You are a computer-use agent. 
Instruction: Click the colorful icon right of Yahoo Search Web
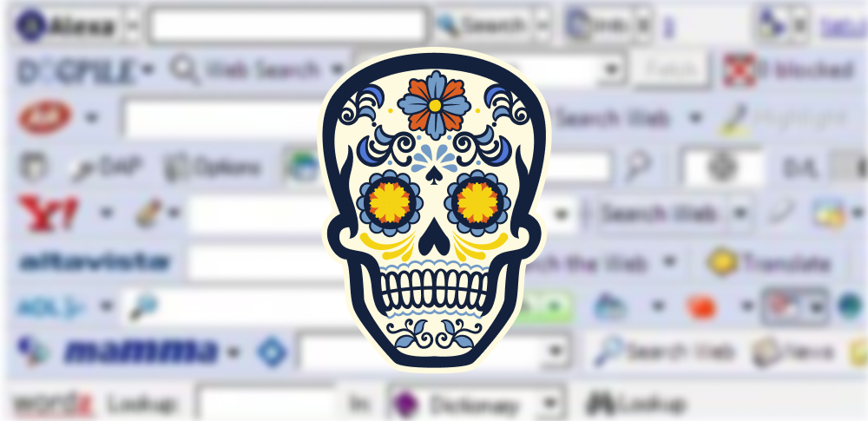(829, 214)
